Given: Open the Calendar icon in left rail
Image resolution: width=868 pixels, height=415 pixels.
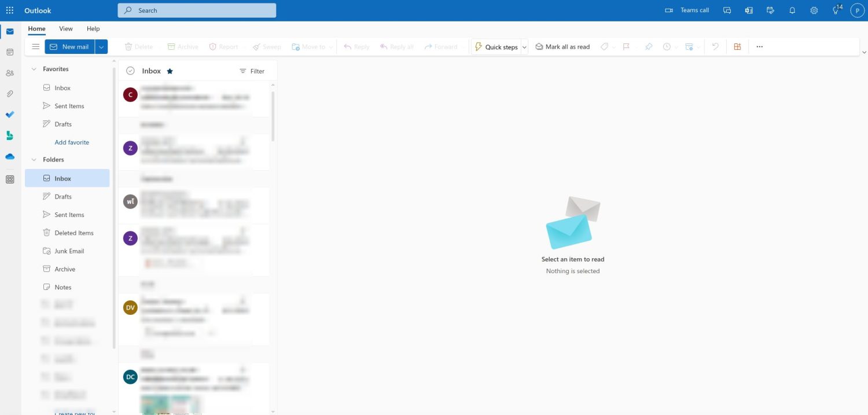Looking at the screenshot, I should point(10,52).
